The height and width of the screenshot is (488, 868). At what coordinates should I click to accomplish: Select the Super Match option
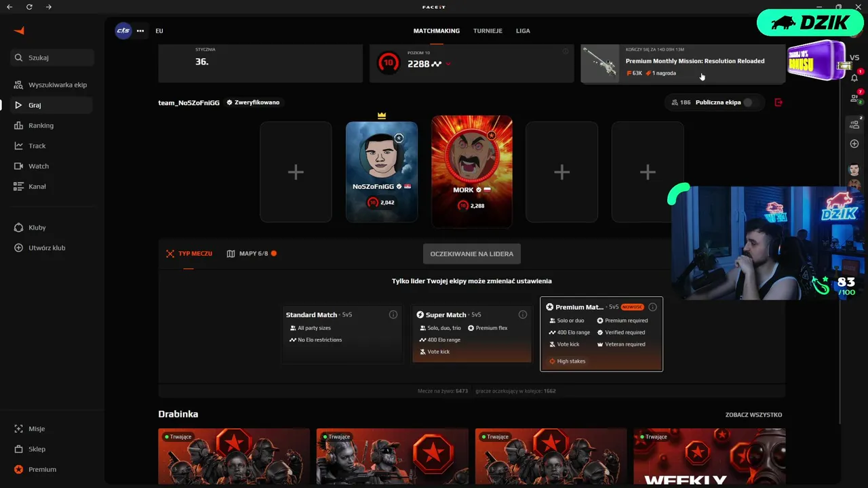click(x=472, y=334)
